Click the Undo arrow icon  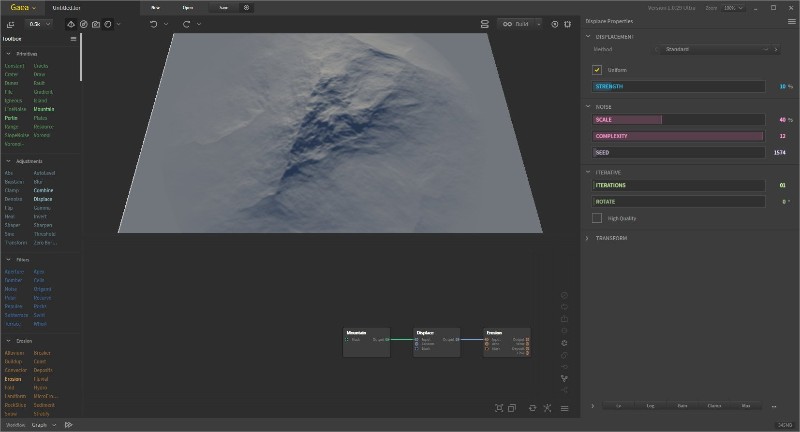(x=153, y=23)
